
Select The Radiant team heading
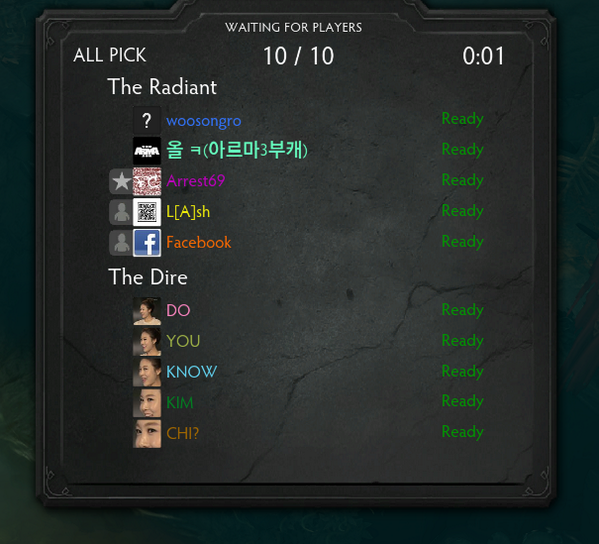click(162, 87)
